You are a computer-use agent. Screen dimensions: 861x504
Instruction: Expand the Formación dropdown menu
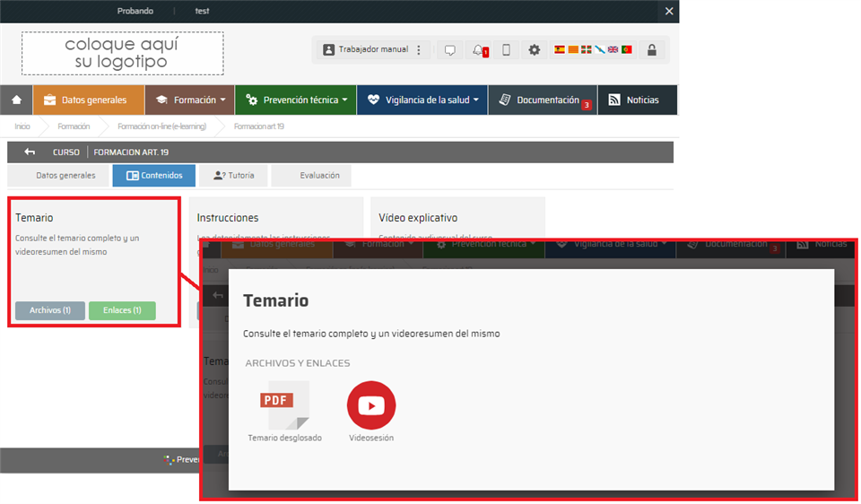tap(189, 100)
